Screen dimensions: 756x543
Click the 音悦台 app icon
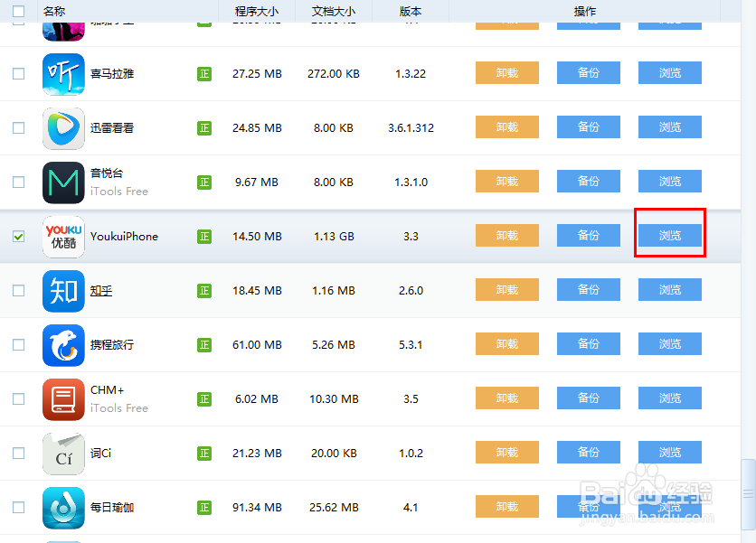(63, 183)
